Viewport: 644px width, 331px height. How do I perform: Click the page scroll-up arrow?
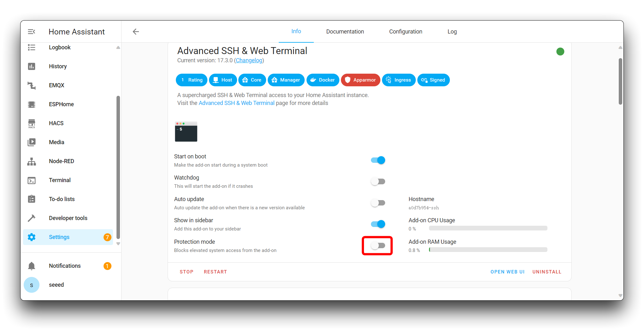620,47
